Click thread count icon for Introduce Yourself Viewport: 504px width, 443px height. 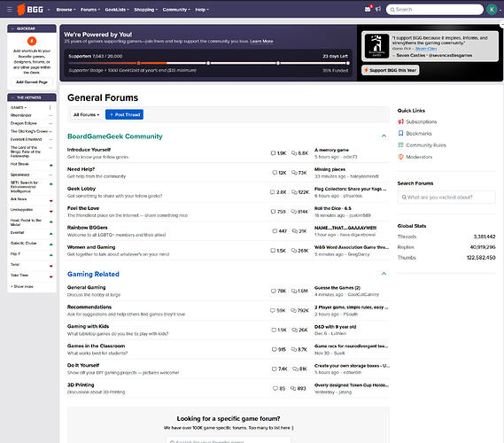click(x=273, y=153)
